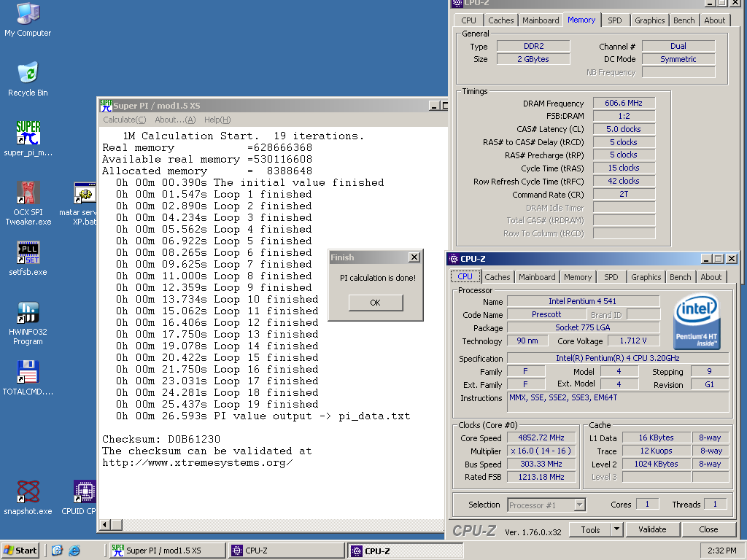
Task: Minimize the Super PI window
Action: click(x=433, y=106)
